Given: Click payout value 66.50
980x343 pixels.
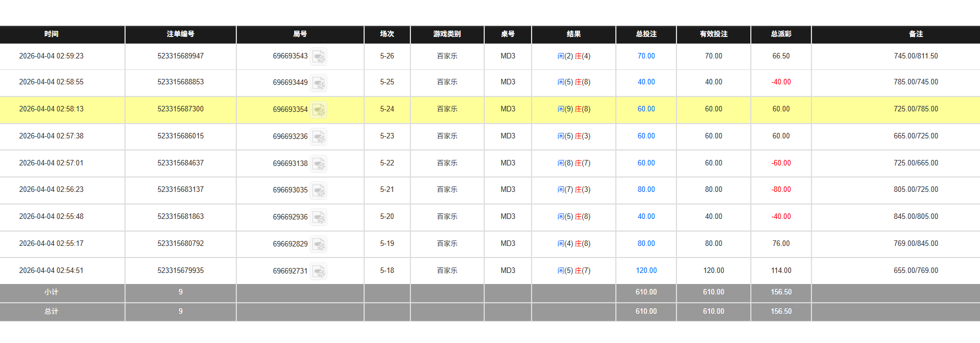Looking at the screenshot, I should (x=781, y=56).
